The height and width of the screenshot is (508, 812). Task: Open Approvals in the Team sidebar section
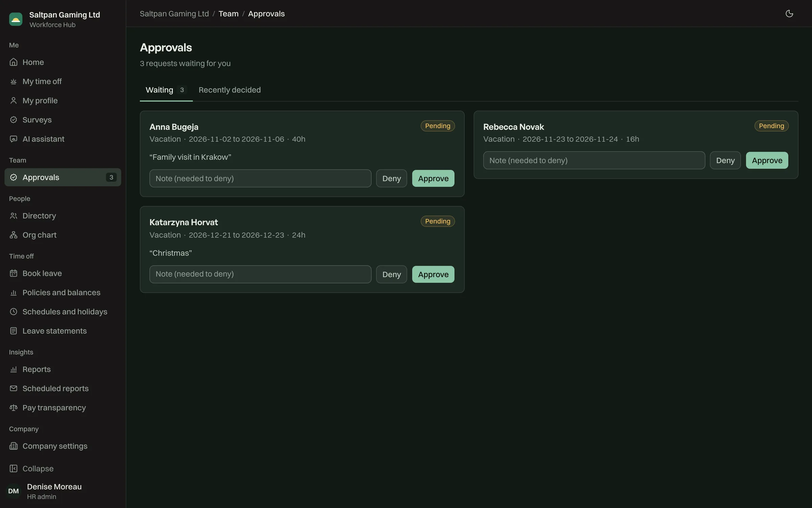click(63, 177)
